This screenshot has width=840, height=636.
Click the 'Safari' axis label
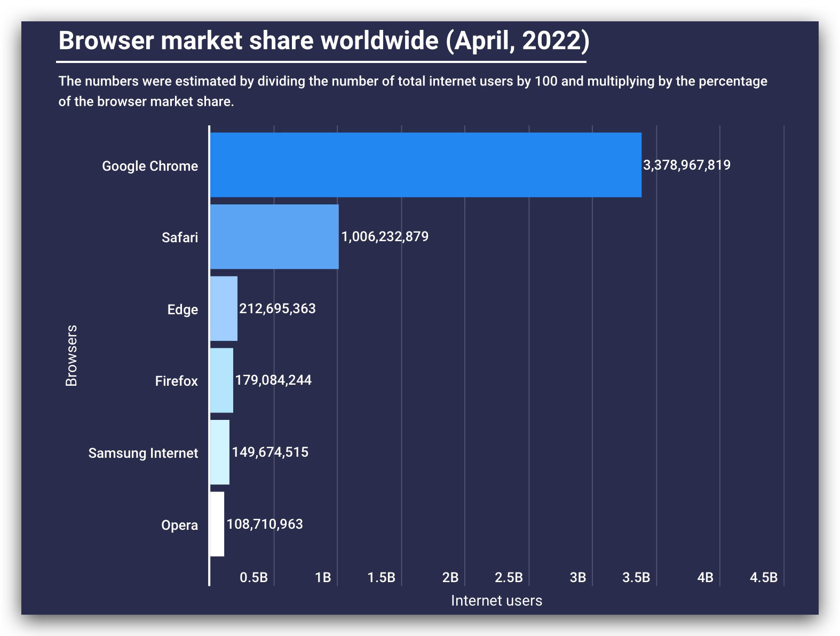click(180, 237)
